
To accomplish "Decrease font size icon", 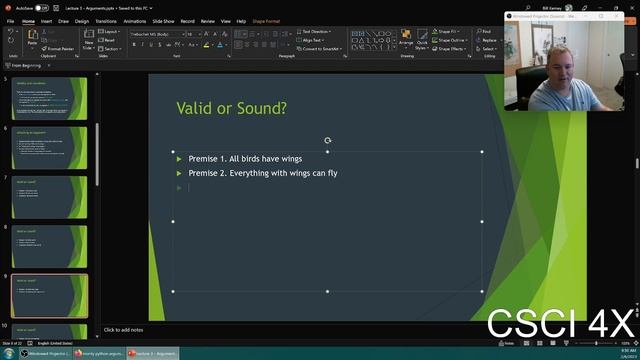I will pos(215,34).
